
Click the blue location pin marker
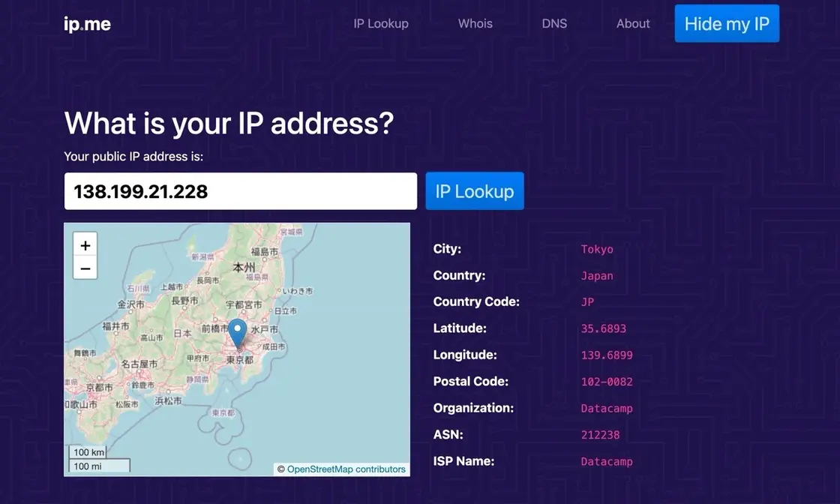238,334
